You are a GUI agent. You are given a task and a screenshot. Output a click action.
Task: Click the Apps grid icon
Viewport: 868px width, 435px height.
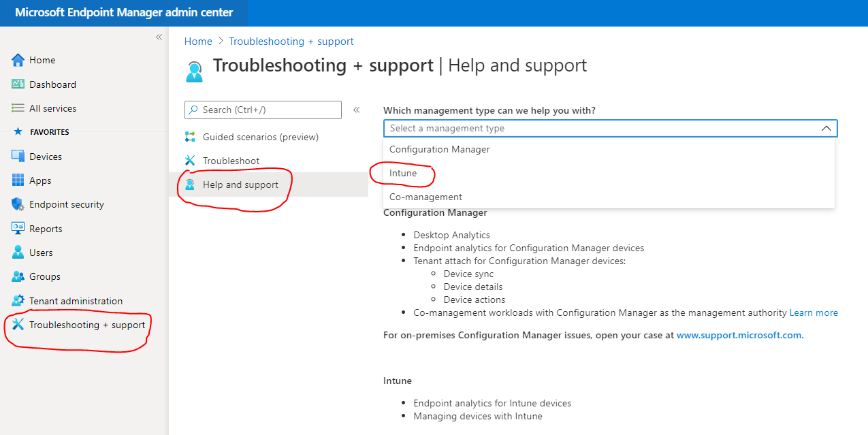click(18, 180)
